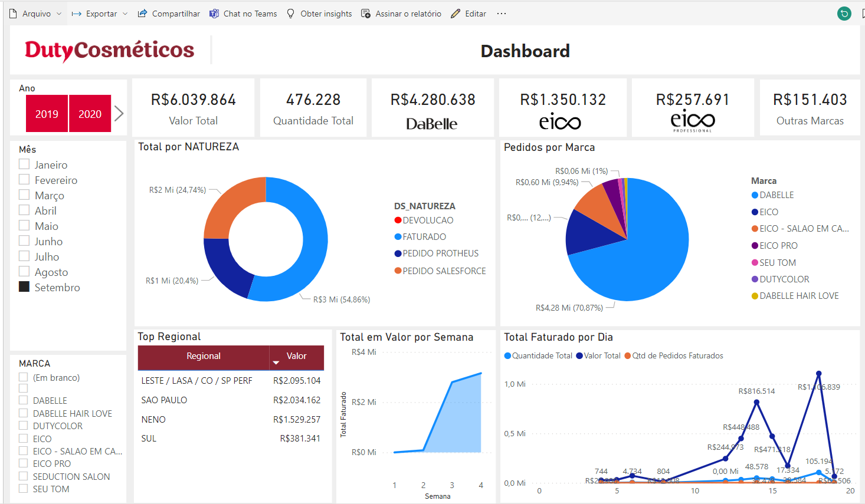The height and width of the screenshot is (504, 865).
Task: Click the PEDIDO PROTHEUS legend swatch
Action: click(x=398, y=253)
